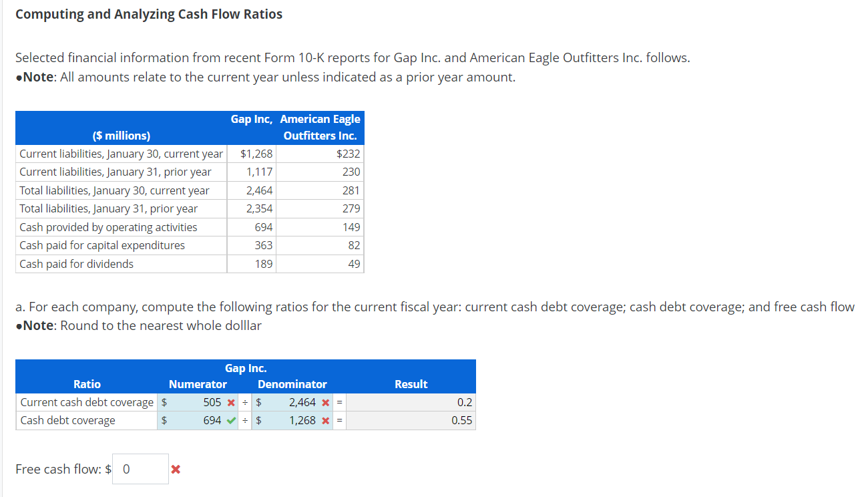Screen dimensions: 868x497
Task: Click American Eagle's 230 prior year value
Action: click(352, 172)
